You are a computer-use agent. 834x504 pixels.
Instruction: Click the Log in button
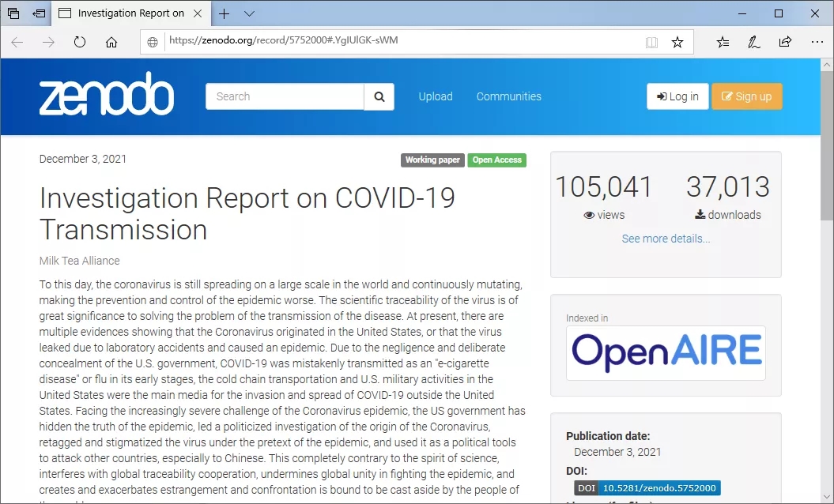click(677, 96)
